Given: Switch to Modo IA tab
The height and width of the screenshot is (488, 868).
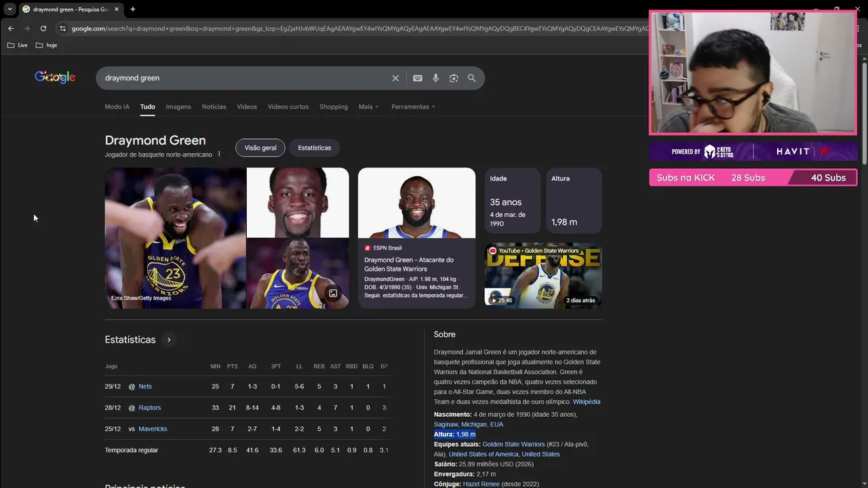Looking at the screenshot, I should coord(117,106).
